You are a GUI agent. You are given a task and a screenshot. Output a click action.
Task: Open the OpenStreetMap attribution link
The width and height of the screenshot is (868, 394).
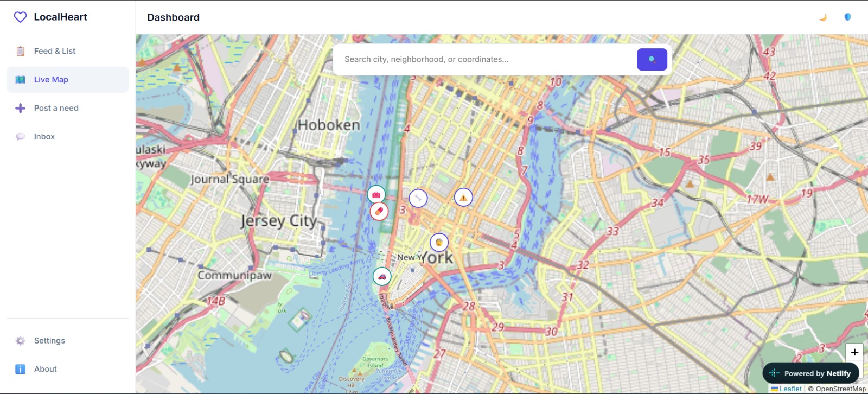[x=840, y=389]
